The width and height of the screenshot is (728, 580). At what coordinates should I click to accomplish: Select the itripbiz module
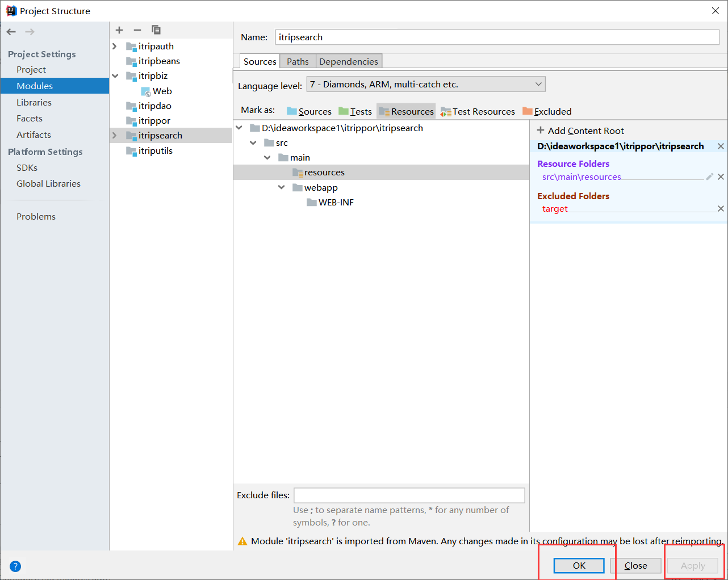coord(153,76)
